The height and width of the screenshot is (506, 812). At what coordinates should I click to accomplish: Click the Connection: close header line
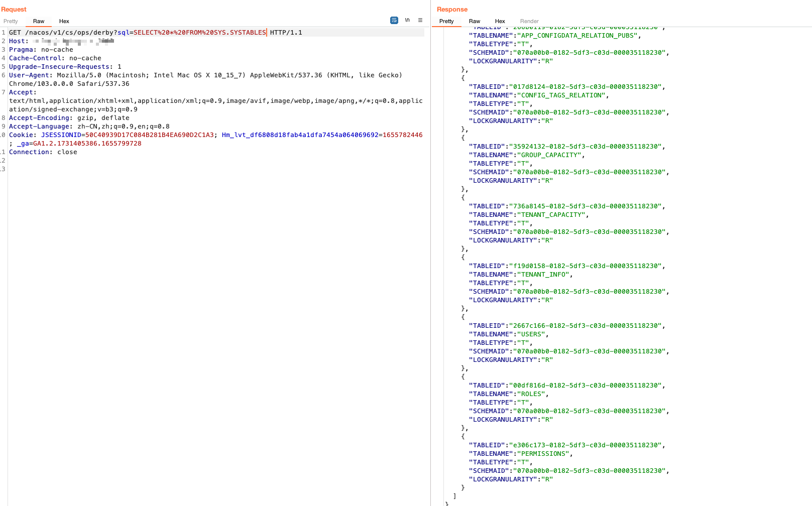point(44,152)
